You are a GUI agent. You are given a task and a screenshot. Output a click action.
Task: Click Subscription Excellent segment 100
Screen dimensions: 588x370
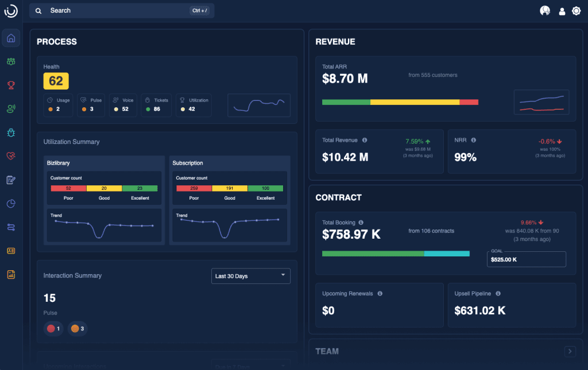[265, 188]
